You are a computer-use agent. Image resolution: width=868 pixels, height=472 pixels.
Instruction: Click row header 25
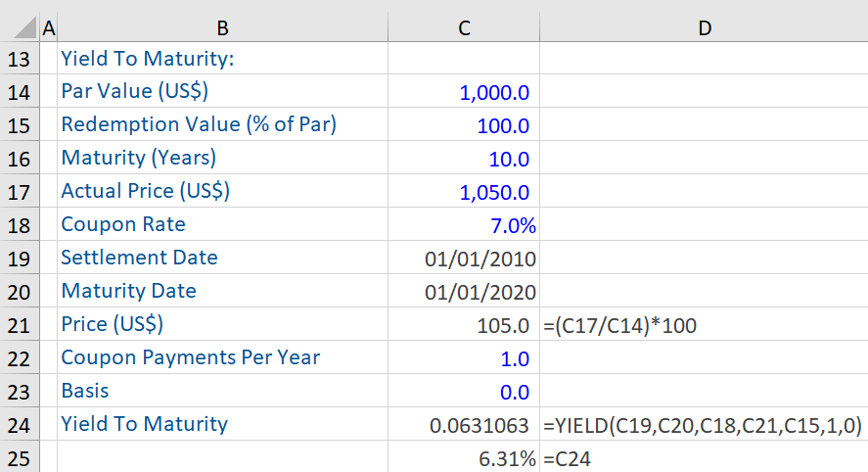[20, 457]
